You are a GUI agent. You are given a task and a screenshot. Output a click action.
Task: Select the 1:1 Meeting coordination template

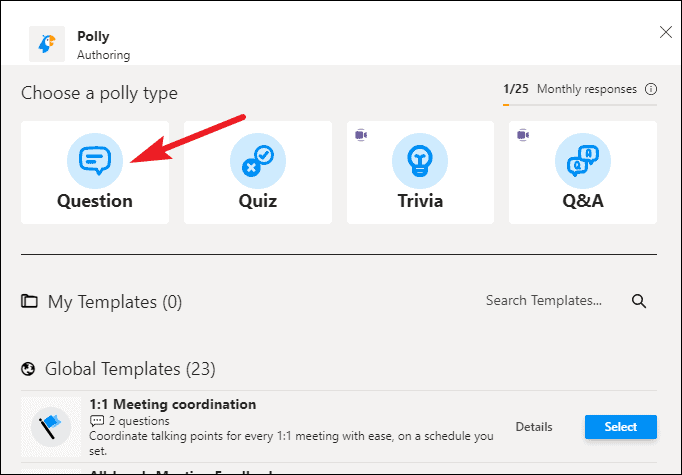click(x=621, y=427)
